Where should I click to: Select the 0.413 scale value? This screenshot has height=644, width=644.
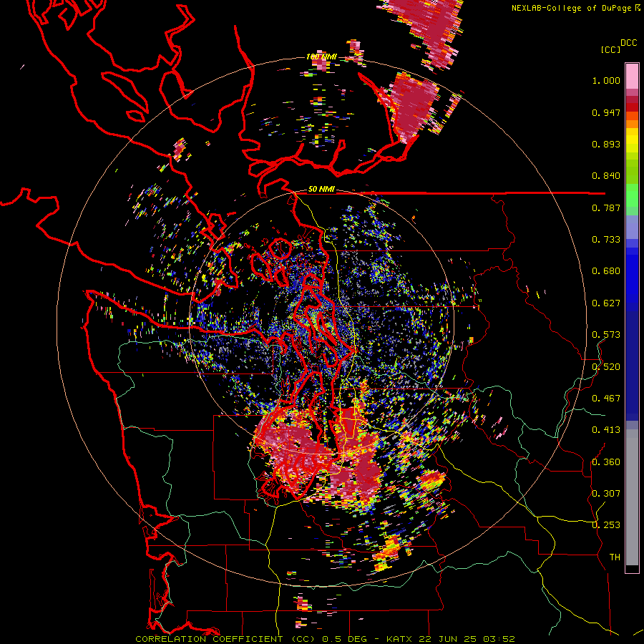click(x=606, y=430)
